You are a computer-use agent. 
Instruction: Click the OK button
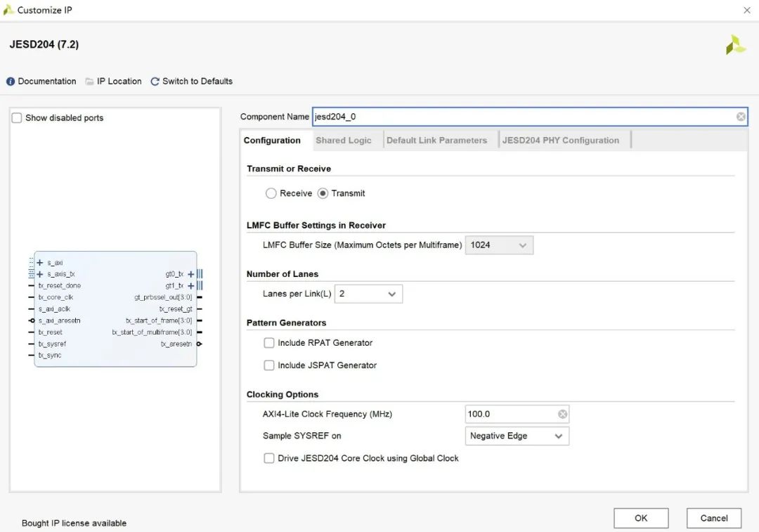coord(641,518)
